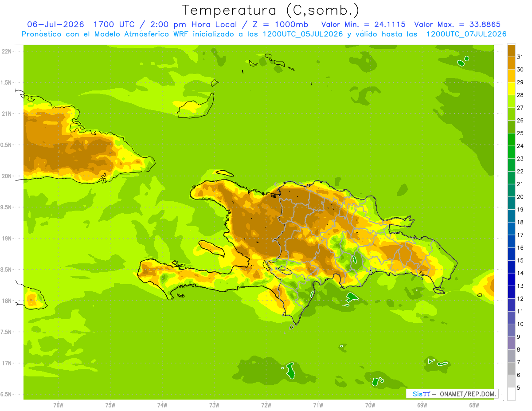Click the legend swatch between 24 and 25
The height and width of the screenshot is (411, 532).
511,140
